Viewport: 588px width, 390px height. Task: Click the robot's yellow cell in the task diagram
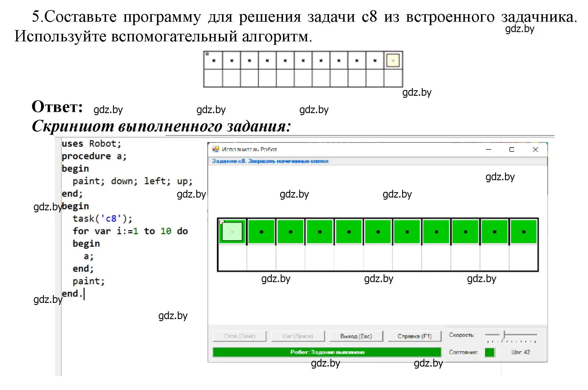coord(393,60)
